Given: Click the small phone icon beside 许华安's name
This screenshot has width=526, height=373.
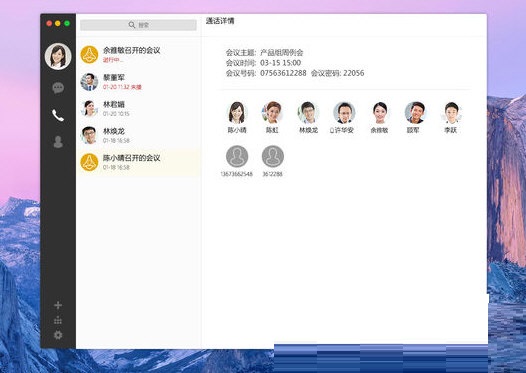Looking at the screenshot, I should coord(331,130).
